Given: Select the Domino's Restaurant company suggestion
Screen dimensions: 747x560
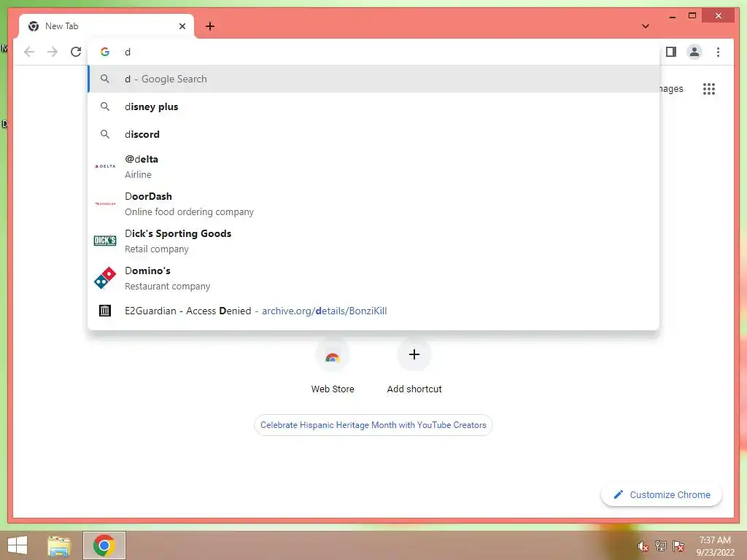Looking at the screenshot, I should click(x=374, y=278).
